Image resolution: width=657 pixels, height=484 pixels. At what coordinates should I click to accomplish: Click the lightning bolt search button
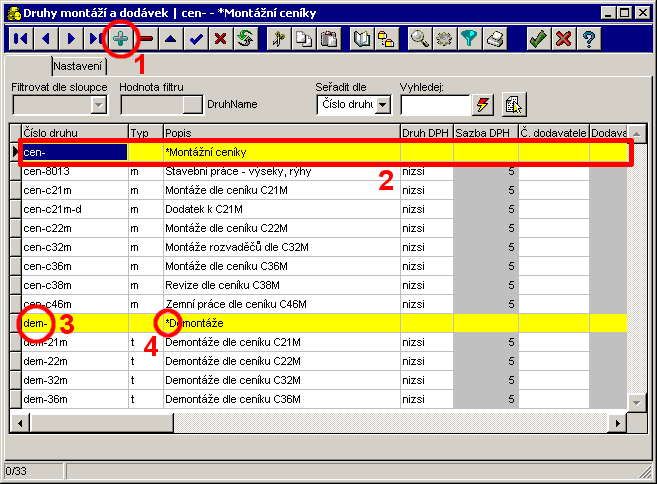coord(484,104)
